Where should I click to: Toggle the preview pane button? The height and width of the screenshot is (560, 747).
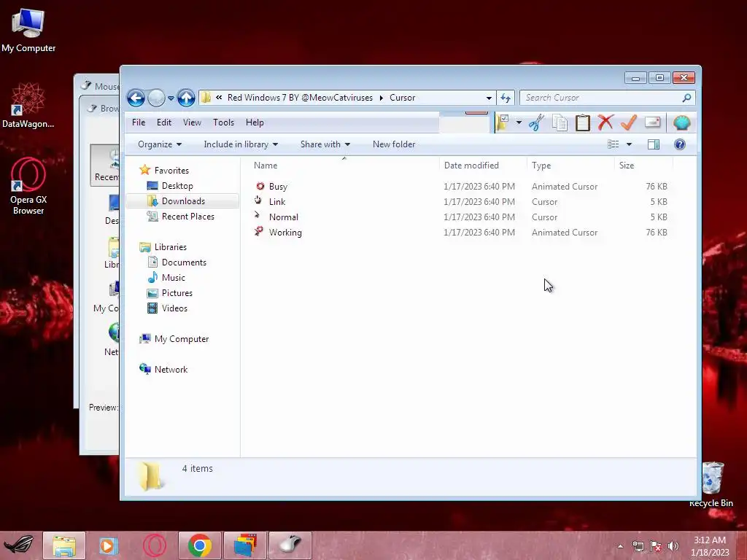pyautogui.click(x=654, y=144)
